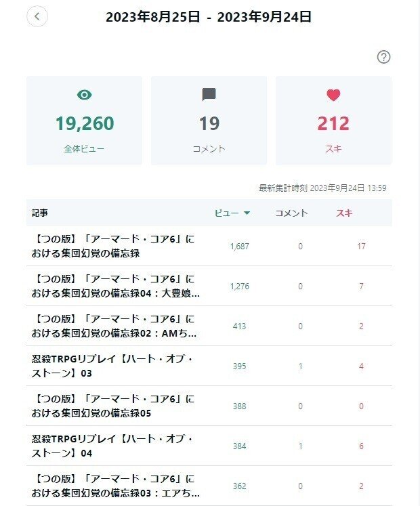420x506 pixels.
Task: Toggle sort arrow next to ビュー
Action: coord(247,213)
